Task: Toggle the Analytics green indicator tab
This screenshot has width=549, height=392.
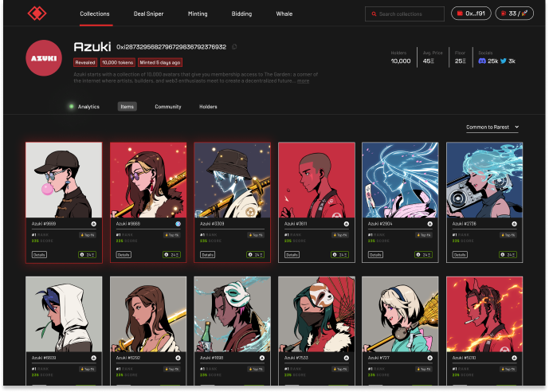Action: (x=84, y=106)
